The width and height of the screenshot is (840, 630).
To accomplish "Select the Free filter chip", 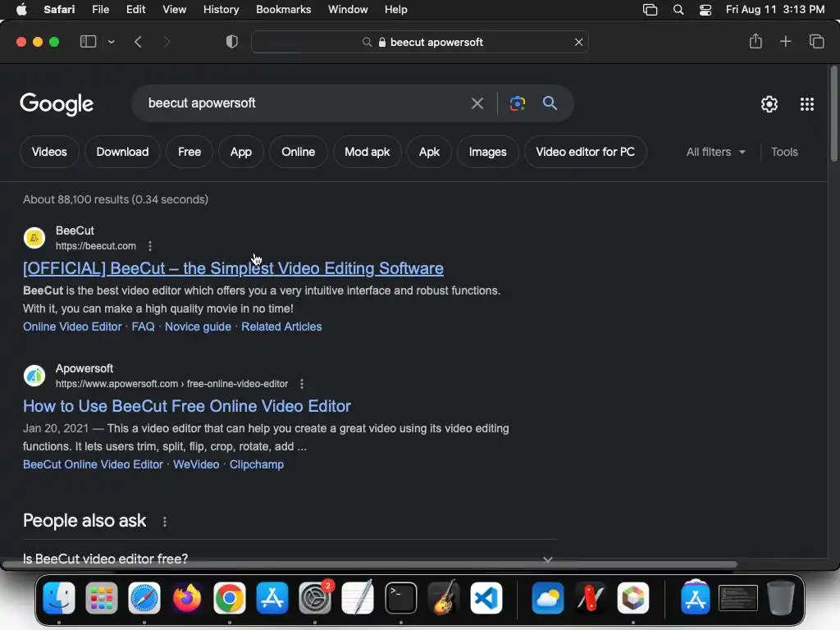I will [x=189, y=152].
